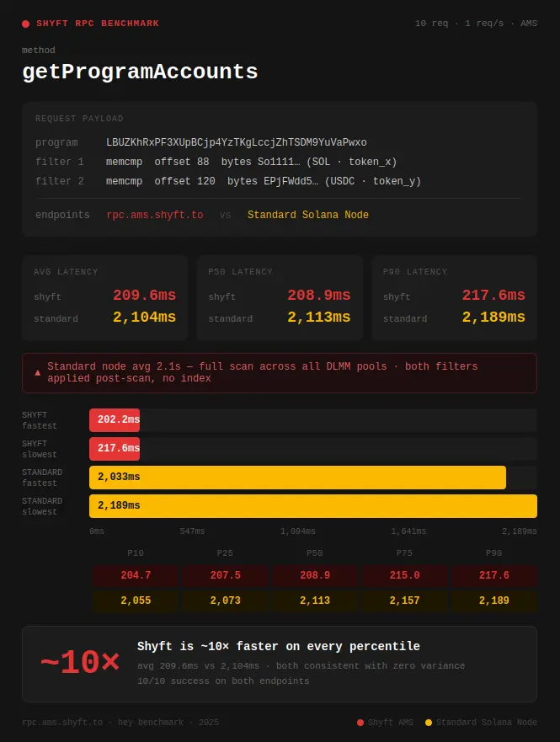The height and width of the screenshot is (742, 560).
Task: Click the red dot beside SHYFT RPC BENCHMARK
Action: coord(25,24)
